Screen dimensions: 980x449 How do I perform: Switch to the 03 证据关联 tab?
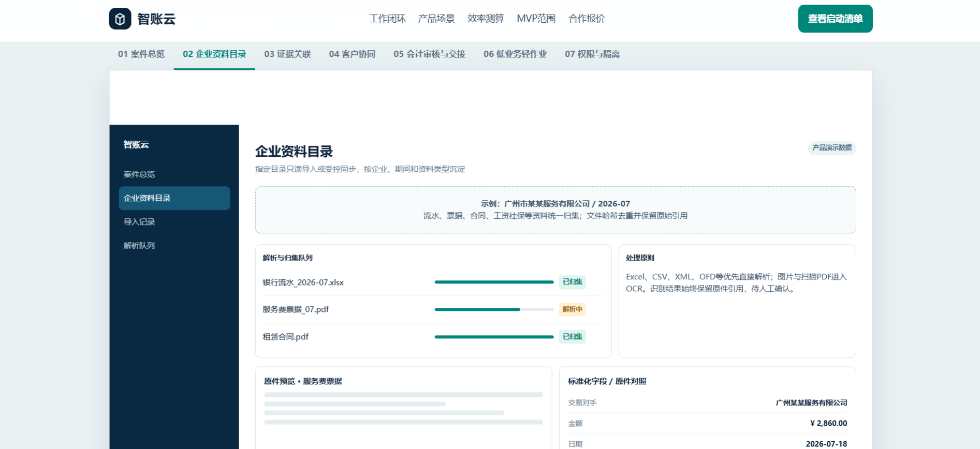click(287, 54)
